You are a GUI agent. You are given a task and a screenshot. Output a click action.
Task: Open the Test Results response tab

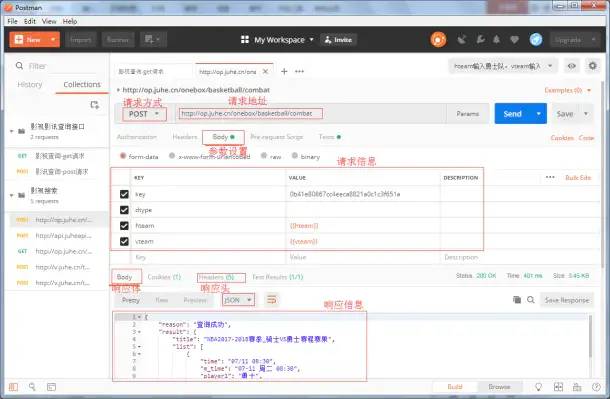pyautogui.click(x=277, y=277)
